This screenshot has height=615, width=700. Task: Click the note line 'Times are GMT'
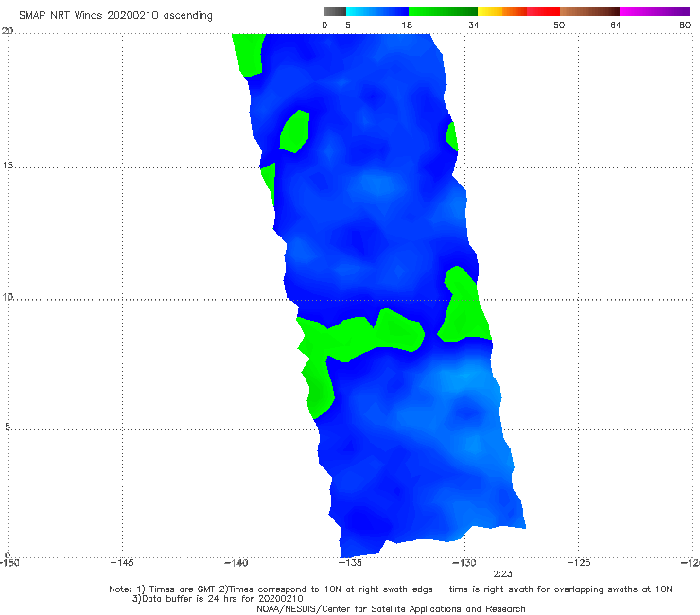tap(390, 589)
